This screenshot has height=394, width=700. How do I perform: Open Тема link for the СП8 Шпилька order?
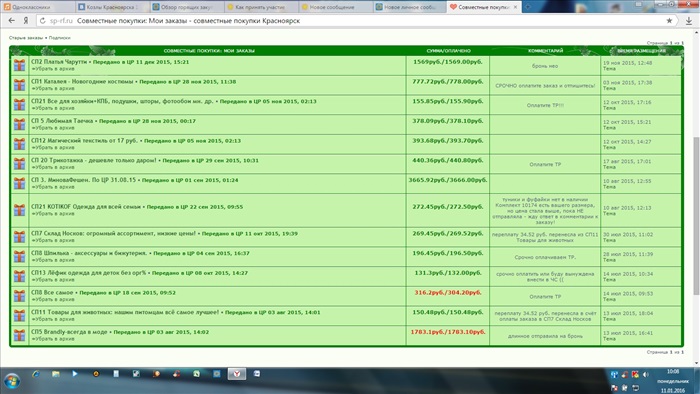click(x=609, y=260)
